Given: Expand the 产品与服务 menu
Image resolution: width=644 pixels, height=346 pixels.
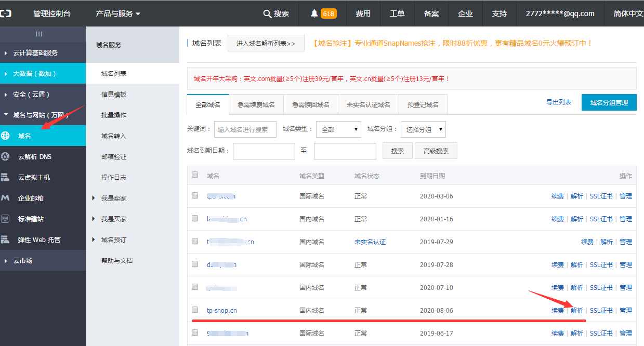Looking at the screenshot, I should coord(118,14).
